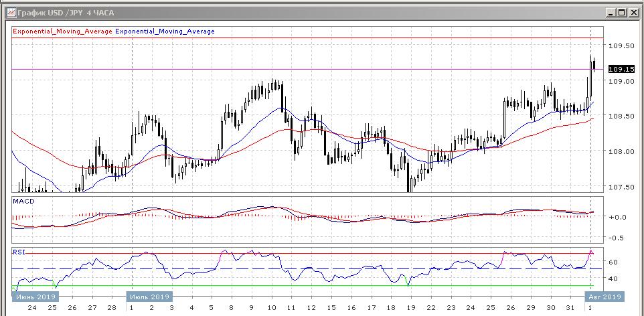Image resolution: width=644 pixels, height=316 pixels.
Task: Click the +0.0 MACD axis value
Action: coord(617,216)
